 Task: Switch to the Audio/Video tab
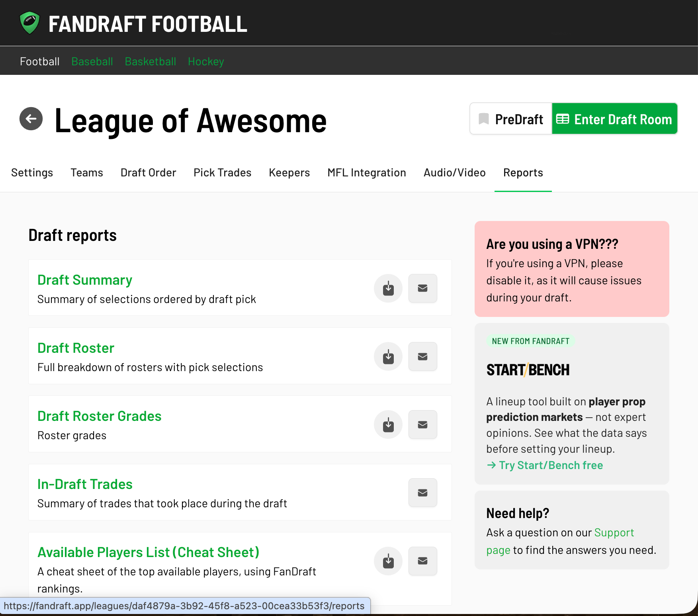pos(455,173)
